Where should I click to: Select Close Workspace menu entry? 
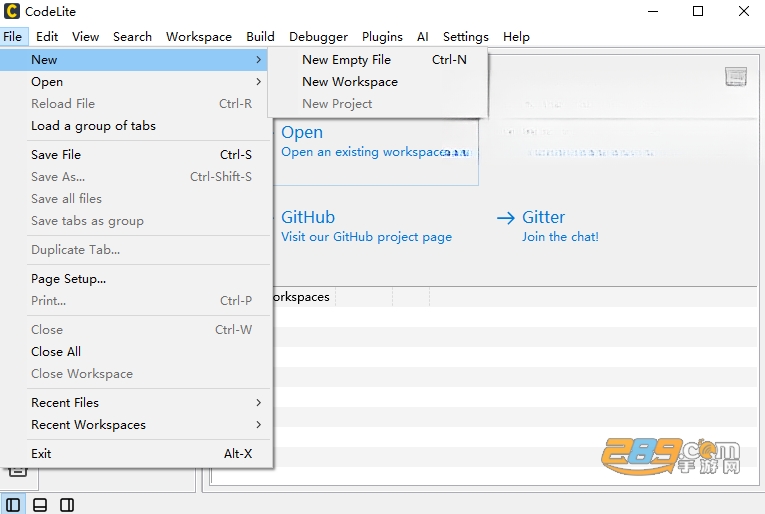pyautogui.click(x=136, y=374)
